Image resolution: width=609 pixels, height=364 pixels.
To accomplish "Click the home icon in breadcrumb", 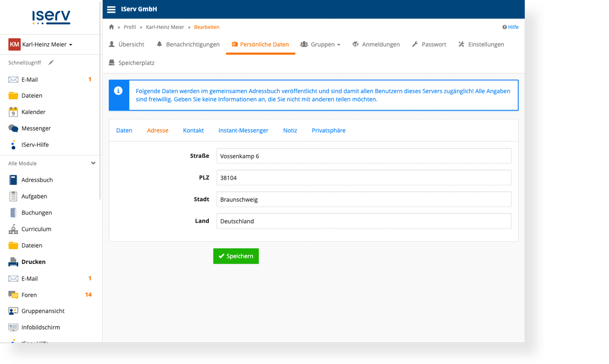I will coord(111,27).
